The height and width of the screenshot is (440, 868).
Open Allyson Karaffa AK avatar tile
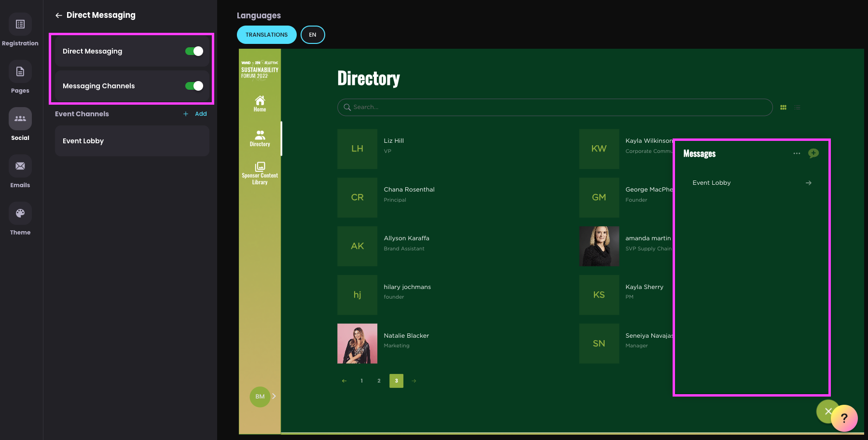[357, 246]
